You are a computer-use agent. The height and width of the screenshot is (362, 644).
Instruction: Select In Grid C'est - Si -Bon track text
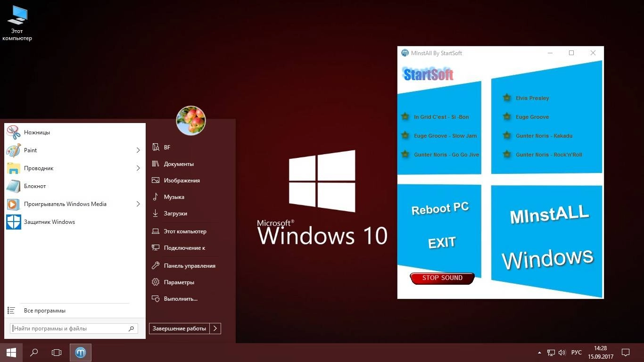pyautogui.click(x=441, y=117)
